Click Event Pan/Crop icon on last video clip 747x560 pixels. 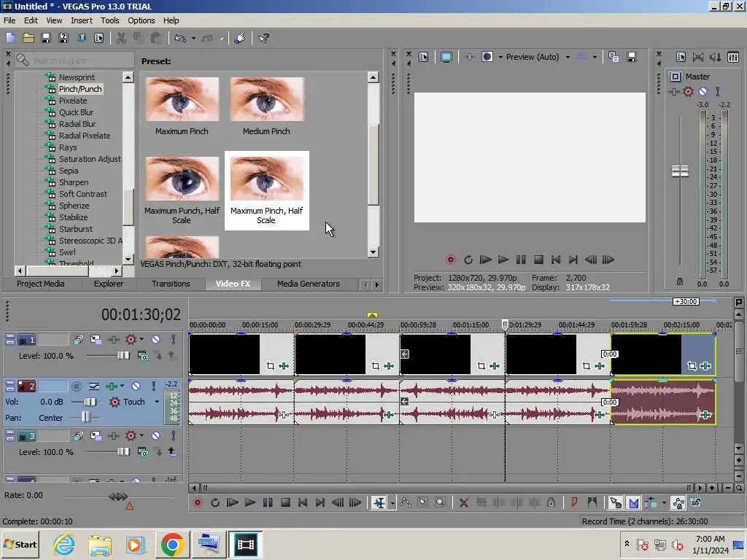coord(692,366)
